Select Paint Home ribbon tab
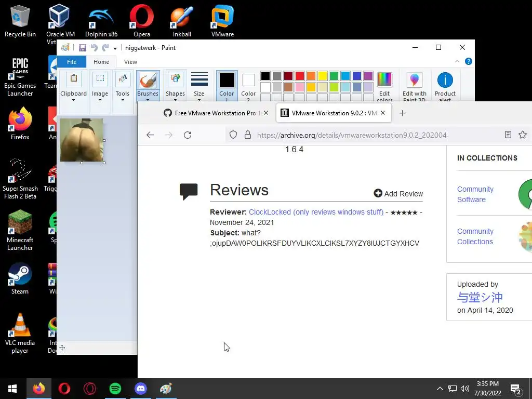532x399 pixels. 101,62
